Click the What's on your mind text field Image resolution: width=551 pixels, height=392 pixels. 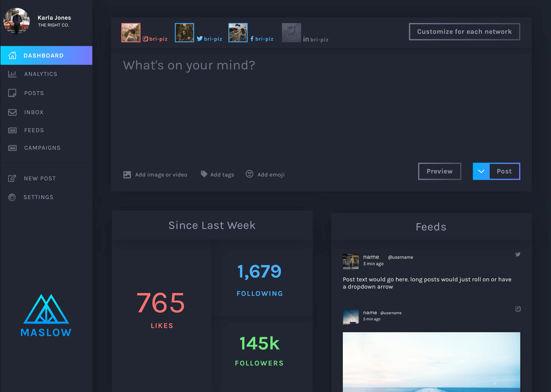click(321, 106)
